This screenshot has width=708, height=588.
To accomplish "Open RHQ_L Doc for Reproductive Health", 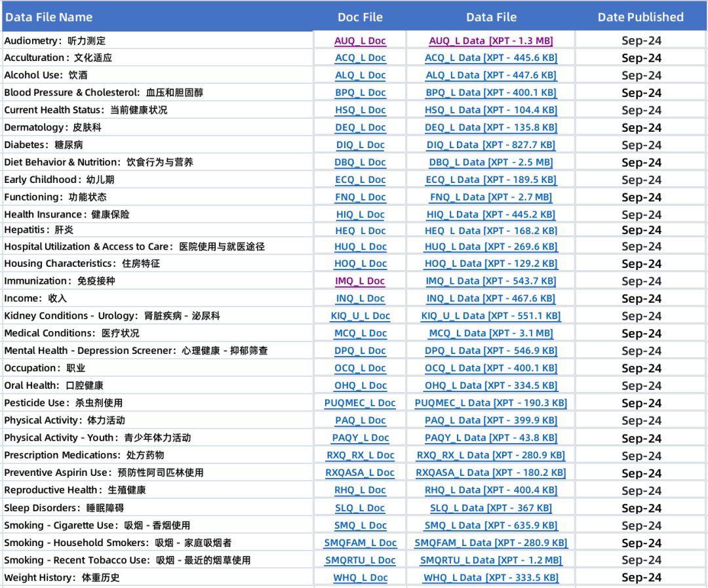I will tap(361, 490).
